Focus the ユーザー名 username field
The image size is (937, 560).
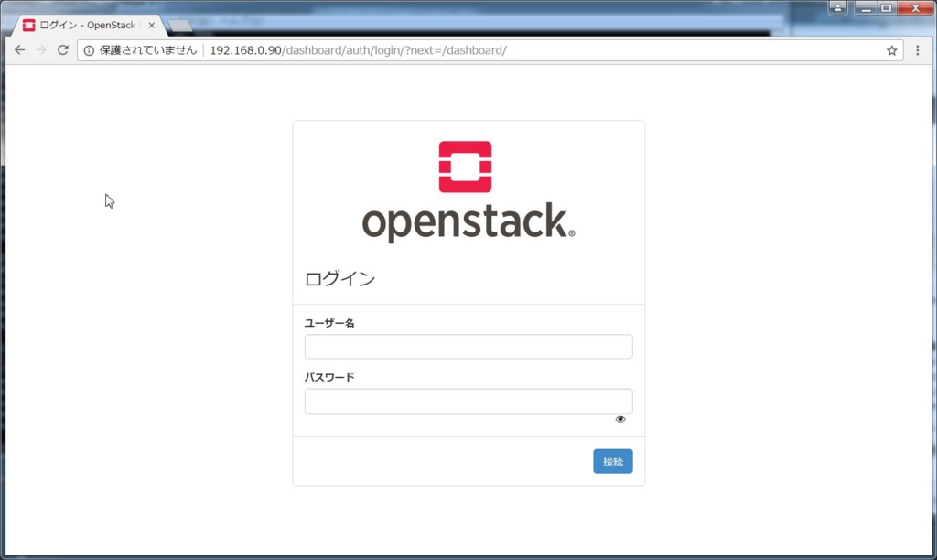[x=468, y=347]
